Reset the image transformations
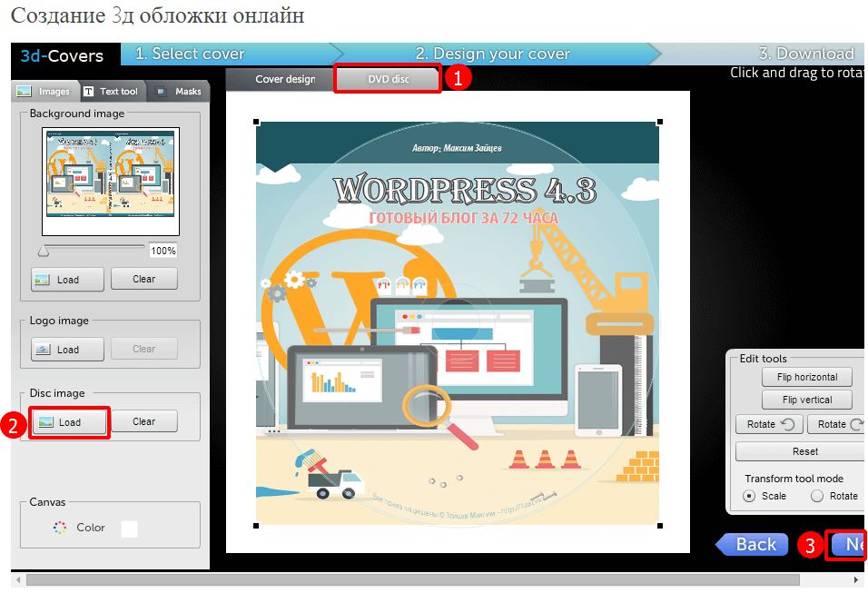 (804, 451)
